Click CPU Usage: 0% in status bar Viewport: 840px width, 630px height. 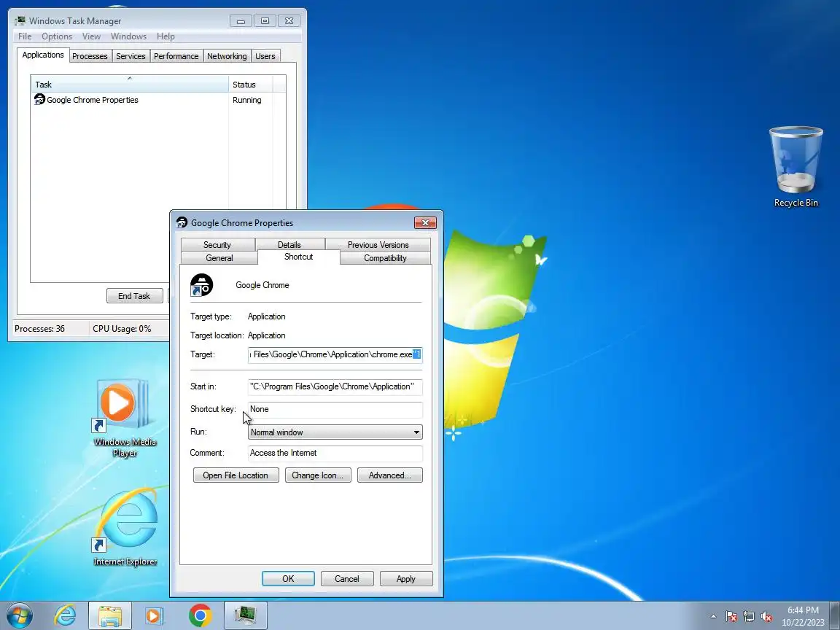(122, 328)
